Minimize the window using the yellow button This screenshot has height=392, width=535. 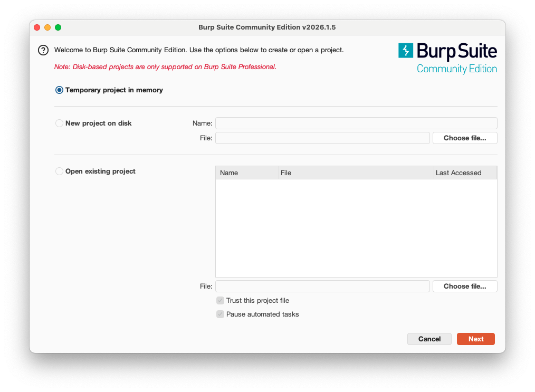47,27
